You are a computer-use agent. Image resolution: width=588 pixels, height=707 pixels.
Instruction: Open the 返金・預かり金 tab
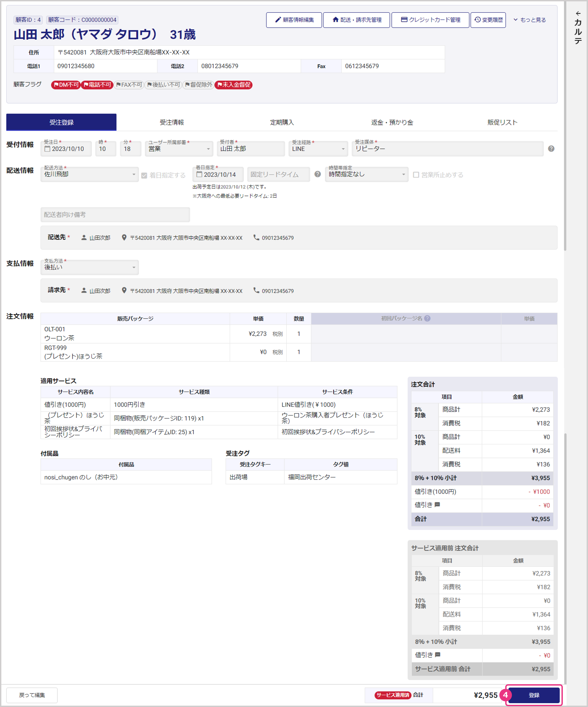click(x=392, y=123)
